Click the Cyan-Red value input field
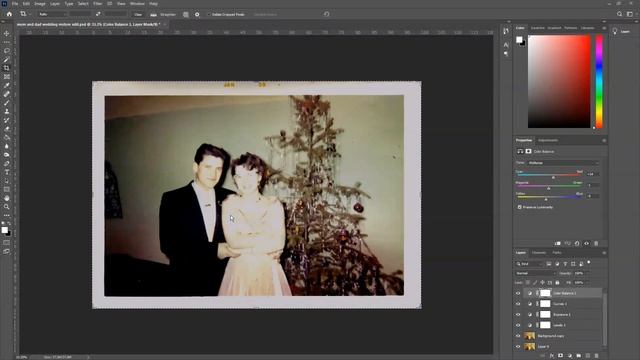Image resolution: width=640 pixels, height=360 pixels. click(593, 174)
